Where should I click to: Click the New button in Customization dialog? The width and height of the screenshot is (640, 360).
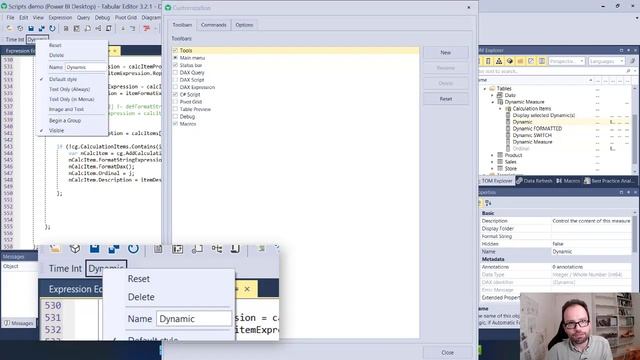pos(446,53)
